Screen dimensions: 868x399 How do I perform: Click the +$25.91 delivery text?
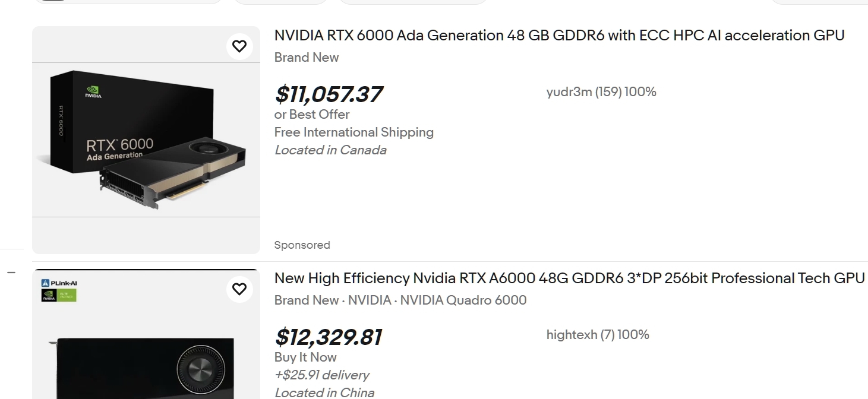[321, 375]
